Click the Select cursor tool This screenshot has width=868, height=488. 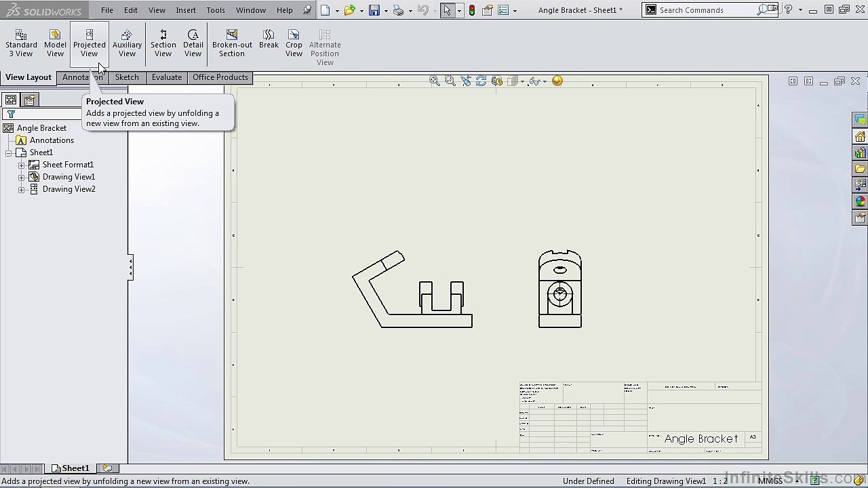[x=447, y=10]
